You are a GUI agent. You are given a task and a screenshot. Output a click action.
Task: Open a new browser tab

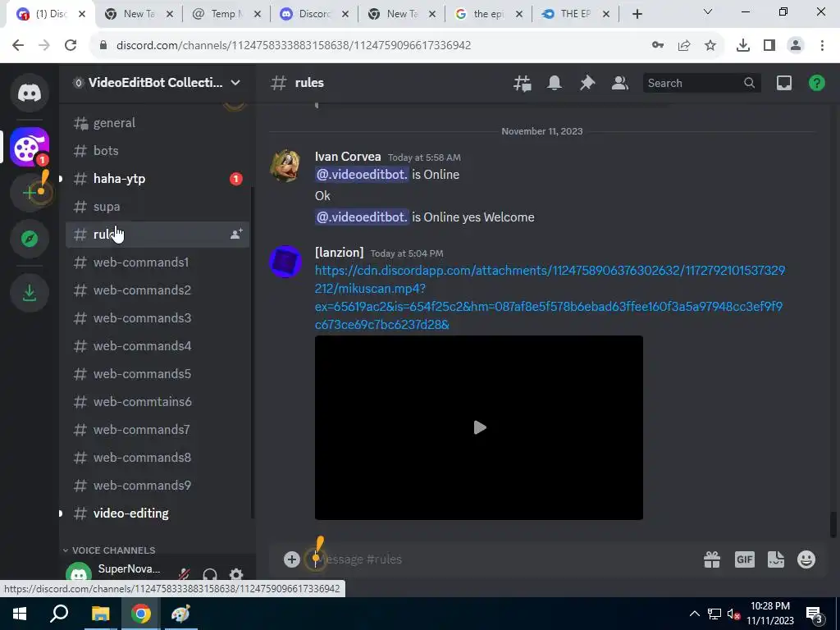point(637,14)
